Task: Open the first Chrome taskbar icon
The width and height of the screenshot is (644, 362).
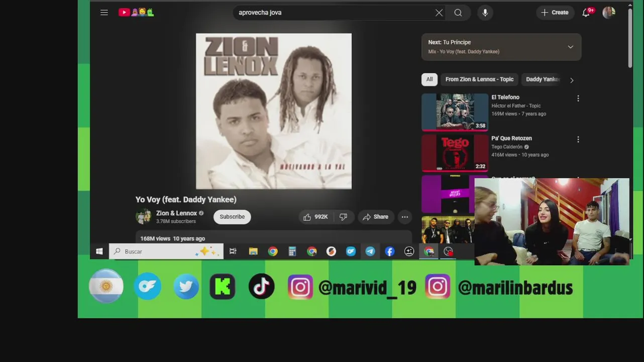Action: coord(273,251)
